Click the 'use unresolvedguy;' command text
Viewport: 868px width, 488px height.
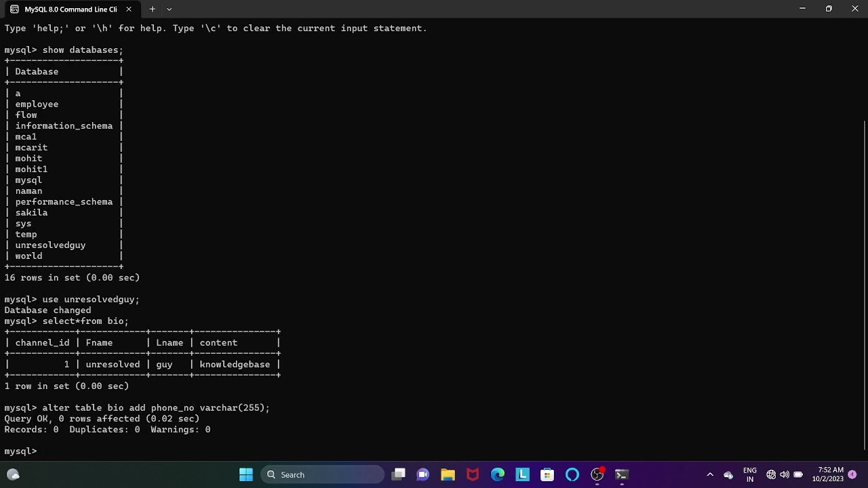[91, 300]
